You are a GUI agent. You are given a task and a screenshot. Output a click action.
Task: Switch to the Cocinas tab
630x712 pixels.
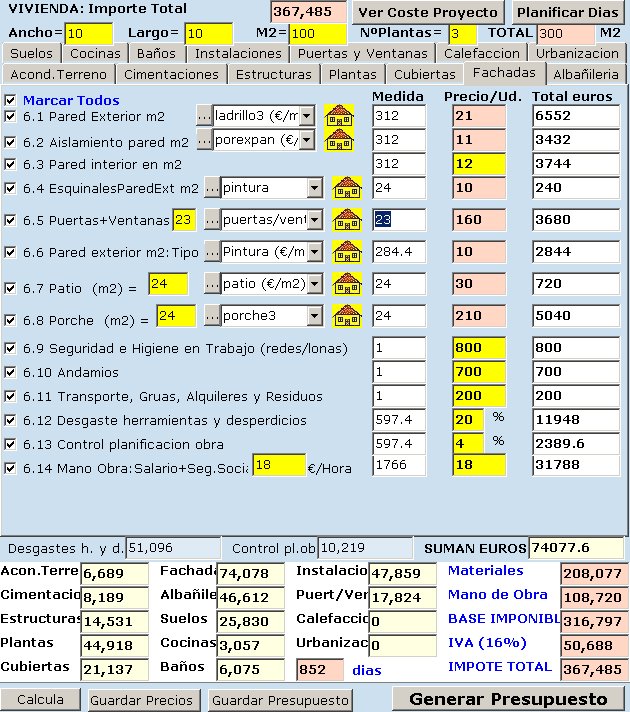pyautogui.click(x=95, y=53)
